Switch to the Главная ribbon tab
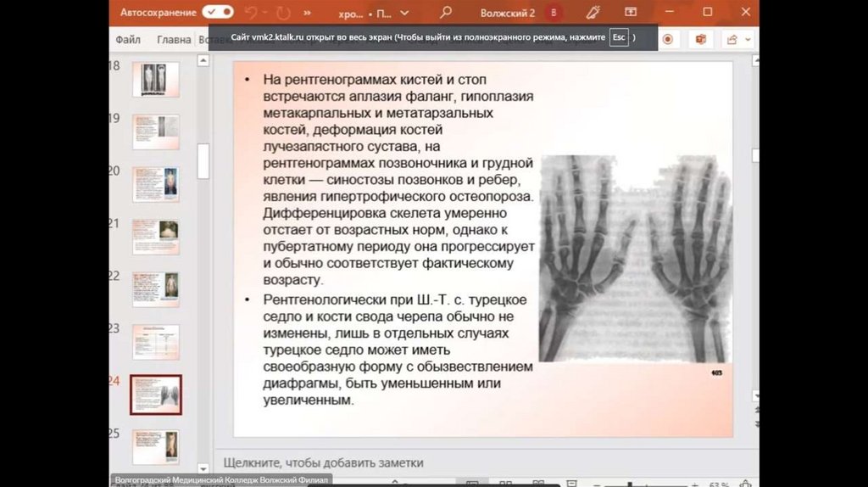This screenshot has width=868, height=487. (x=174, y=39)
